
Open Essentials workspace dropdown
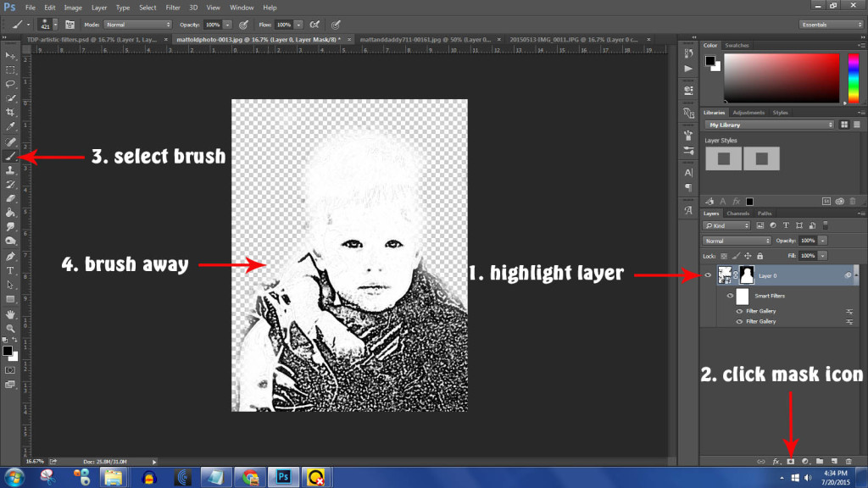click(x=831, y=25)
